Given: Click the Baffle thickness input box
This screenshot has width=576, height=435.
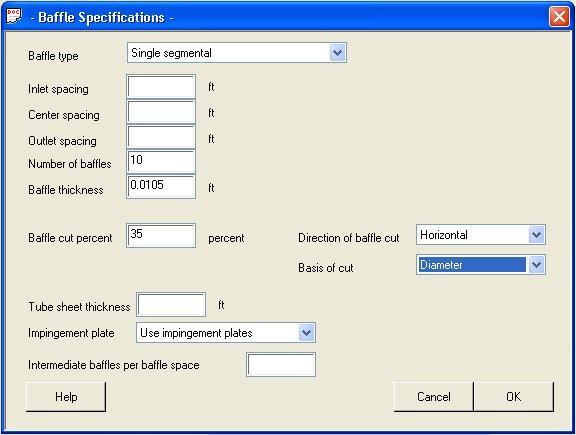Looking at the screenshot, I should pos(161,187).
